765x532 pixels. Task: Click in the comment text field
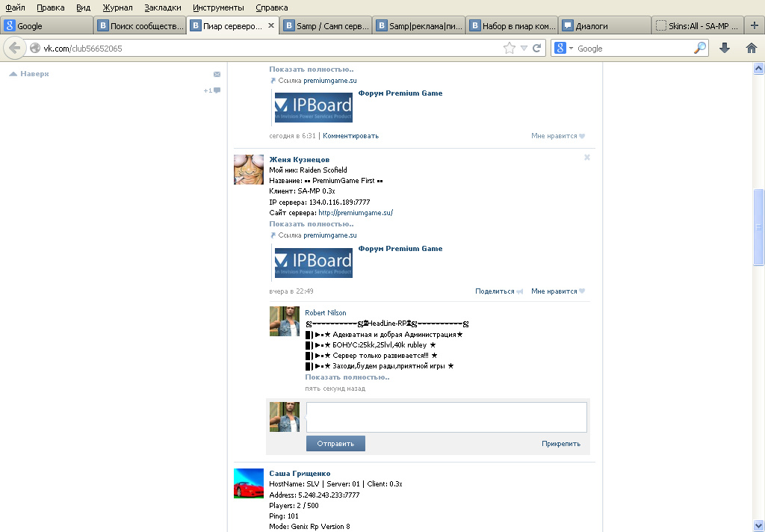tap(446, 417)
